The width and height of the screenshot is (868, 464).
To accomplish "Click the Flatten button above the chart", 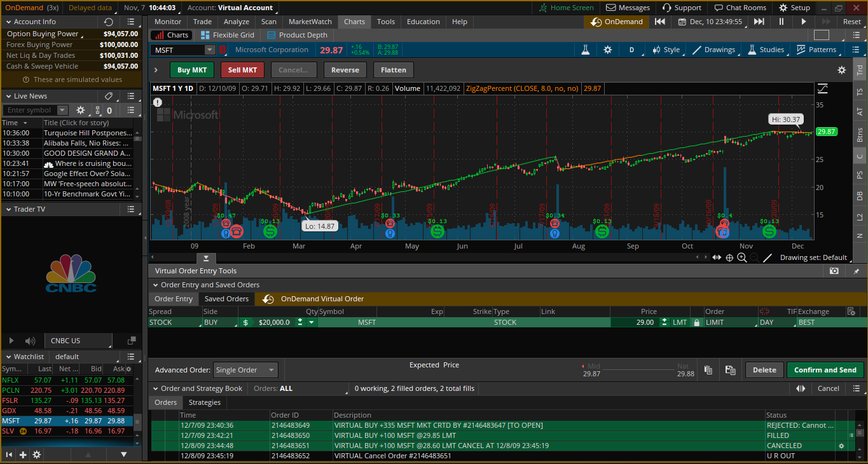I will pos(393,70).
